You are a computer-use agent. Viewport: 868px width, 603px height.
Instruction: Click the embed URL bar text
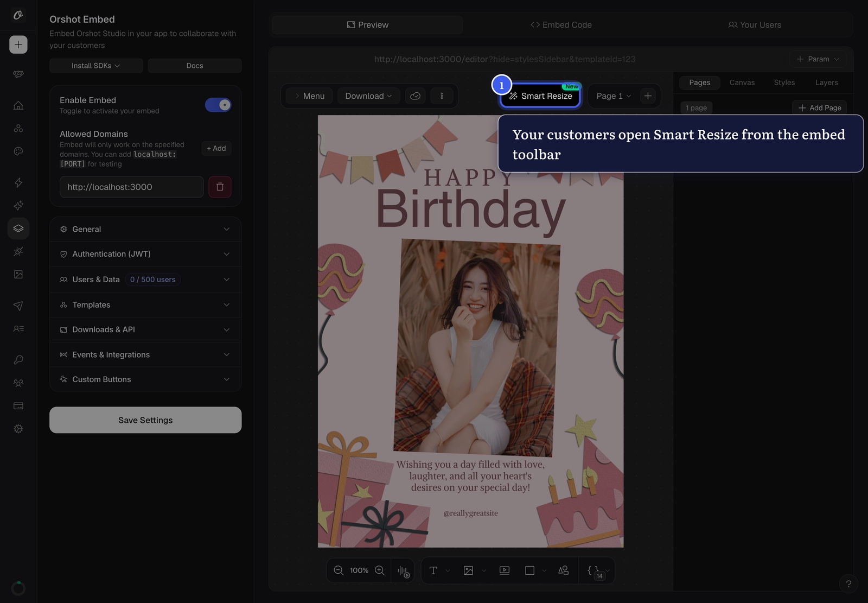505,59
